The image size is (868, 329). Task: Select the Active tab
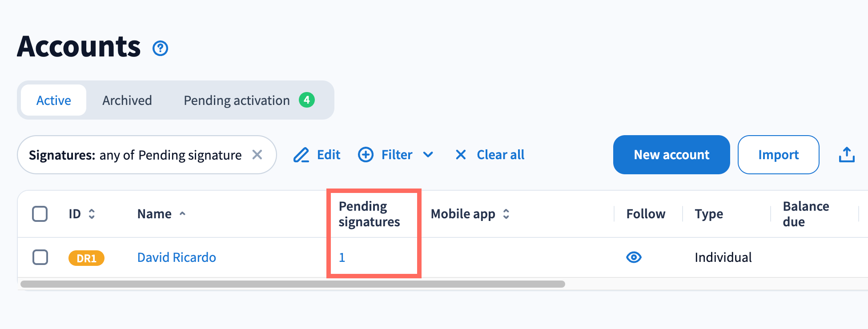coord(53,100)
